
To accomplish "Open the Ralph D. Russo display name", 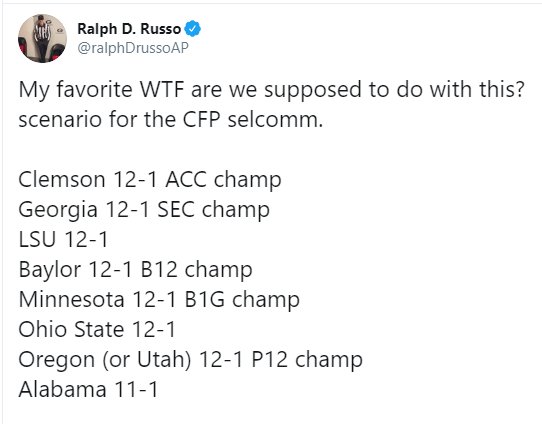I will point(129,29).
